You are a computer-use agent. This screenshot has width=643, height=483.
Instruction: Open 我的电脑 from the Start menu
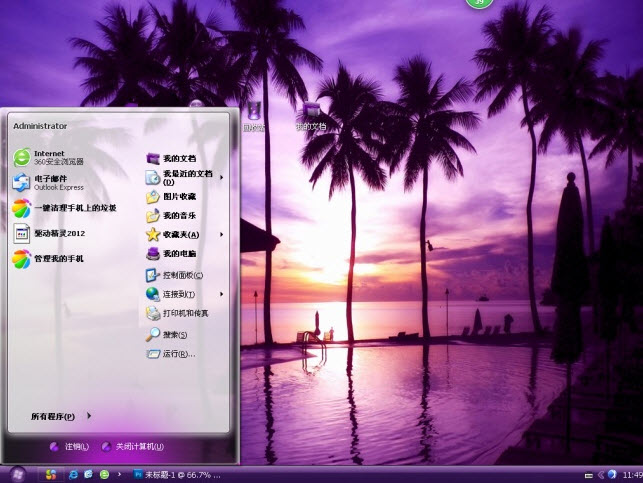click(x=178, y=253)
